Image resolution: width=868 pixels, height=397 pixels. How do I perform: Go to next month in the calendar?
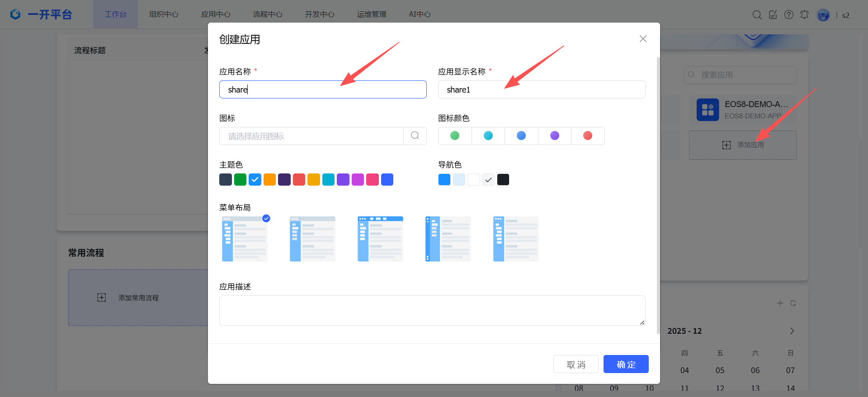[x=792, y=331]
